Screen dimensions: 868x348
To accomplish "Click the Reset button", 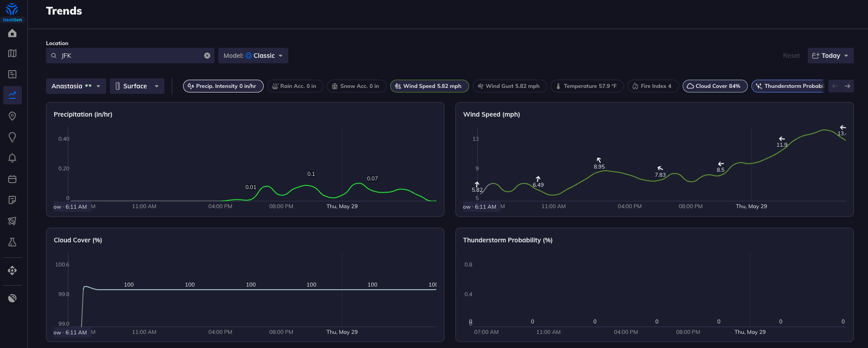I will (x=791, y=56).
